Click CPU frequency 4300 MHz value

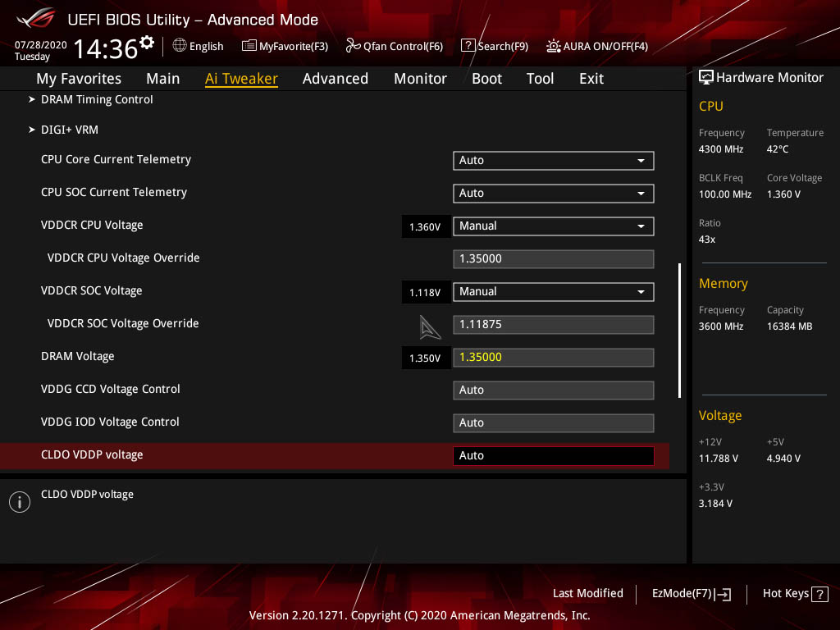[721, 149]
